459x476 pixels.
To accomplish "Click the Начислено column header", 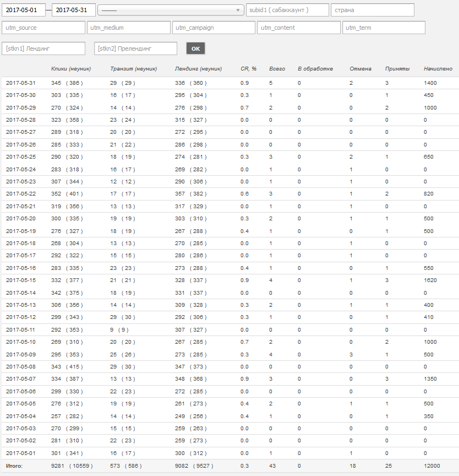I will point(438,69).
